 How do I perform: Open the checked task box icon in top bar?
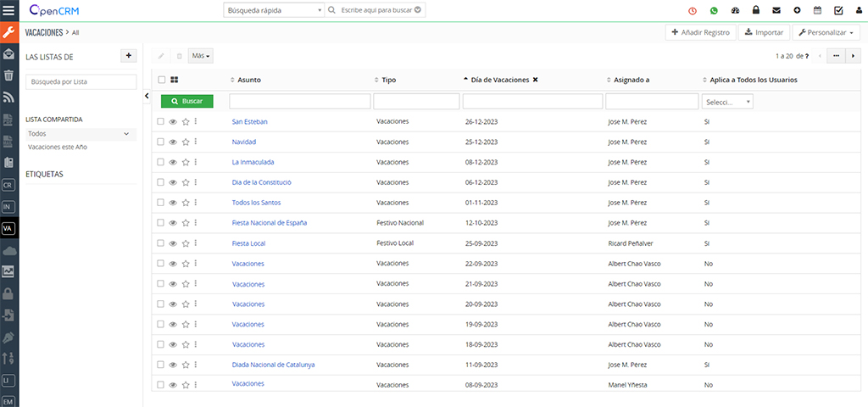[838, 10]
